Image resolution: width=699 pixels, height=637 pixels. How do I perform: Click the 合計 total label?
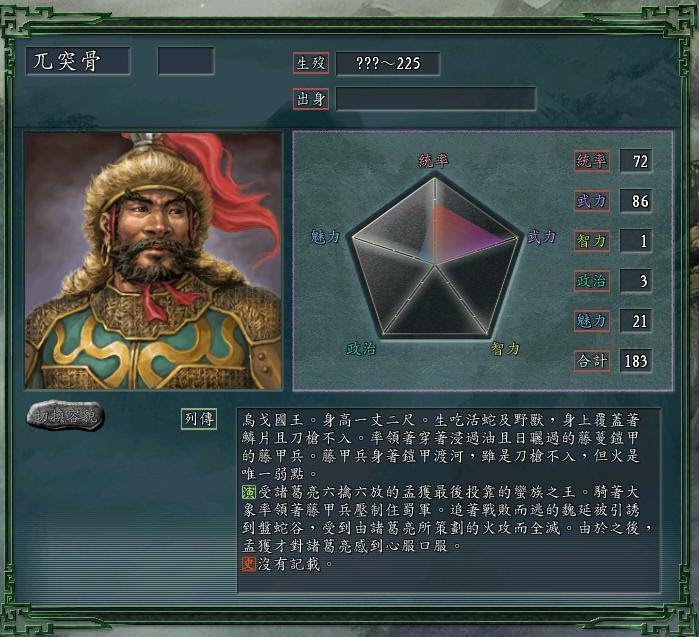tap(592, 361)
